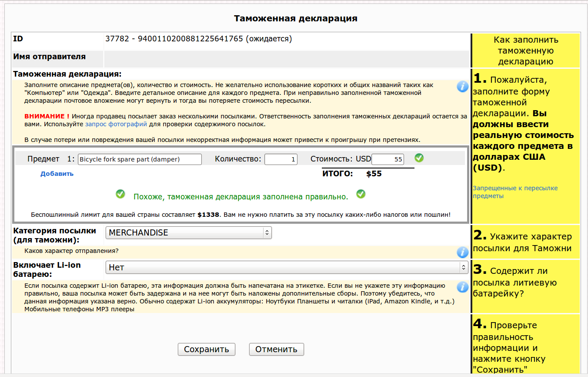
Task: Click the green checkmark left of validation message
Action: pyautogui.click(x=120, y=194)
